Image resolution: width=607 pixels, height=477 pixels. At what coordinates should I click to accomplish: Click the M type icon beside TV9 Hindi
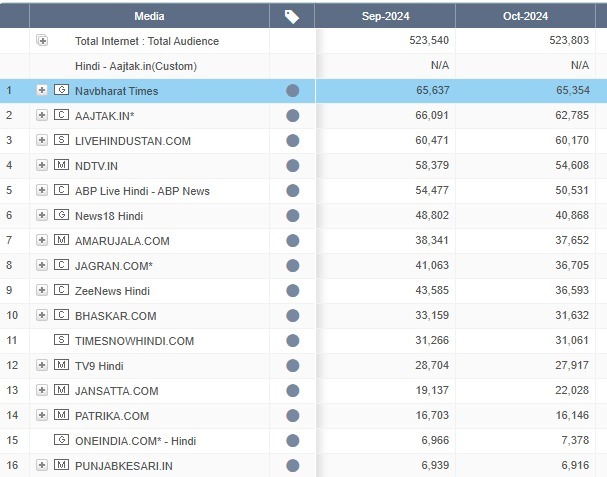click(61, 365)
